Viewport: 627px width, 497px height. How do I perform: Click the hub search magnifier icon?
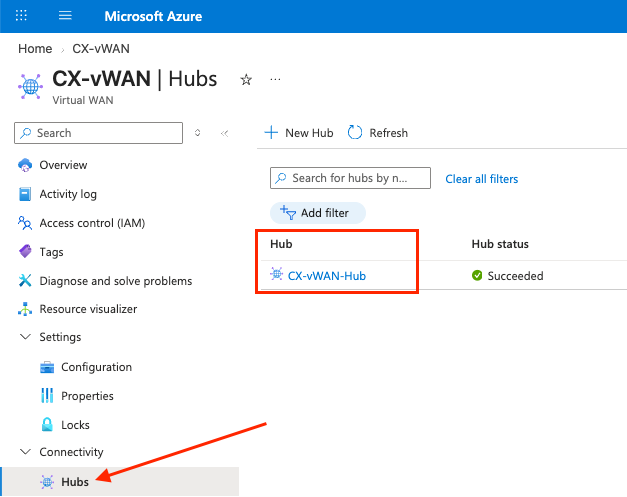281,178
